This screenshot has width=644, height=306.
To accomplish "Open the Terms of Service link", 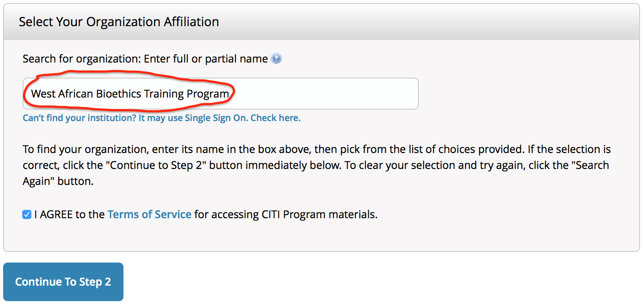I will tap(150, 215).
